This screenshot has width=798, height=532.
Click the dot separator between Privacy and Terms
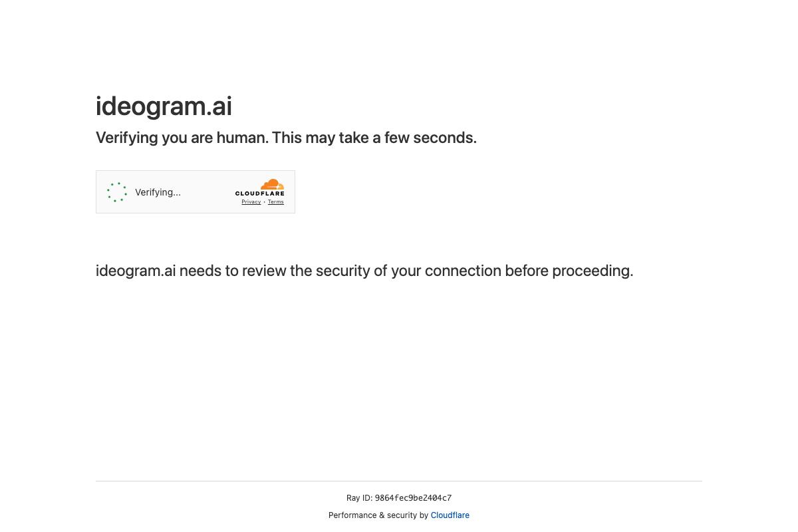[264, 202]
